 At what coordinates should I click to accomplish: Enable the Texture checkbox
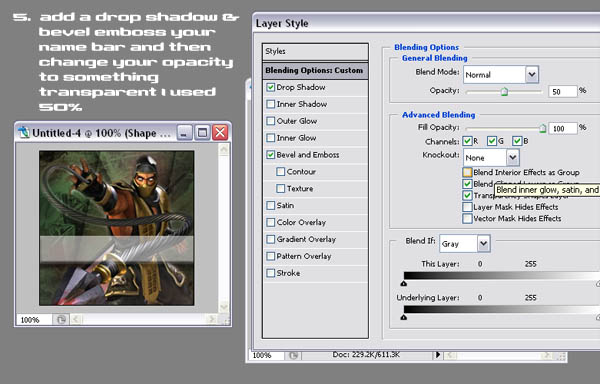[x=280, y=188]
